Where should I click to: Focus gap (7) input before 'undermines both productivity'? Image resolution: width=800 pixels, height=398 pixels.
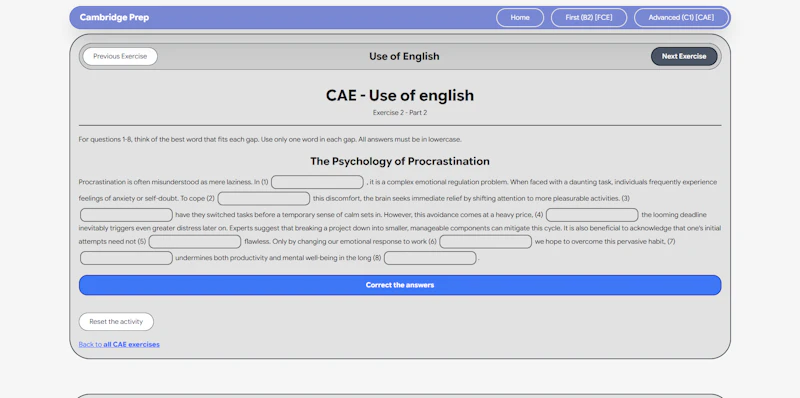click(127, 258)
